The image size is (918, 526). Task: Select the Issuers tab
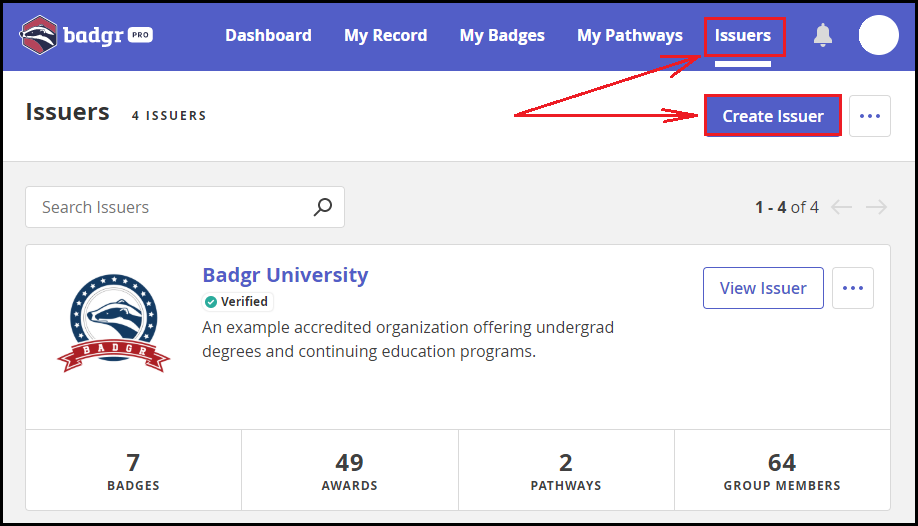pyautogui.click(x=742, y=35)
